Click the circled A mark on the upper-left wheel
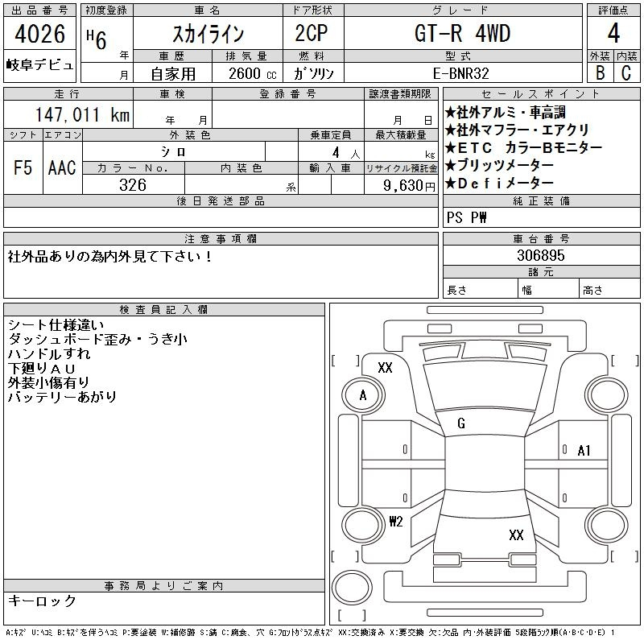This screenshot has height=644, width=644. coord(363,395)
